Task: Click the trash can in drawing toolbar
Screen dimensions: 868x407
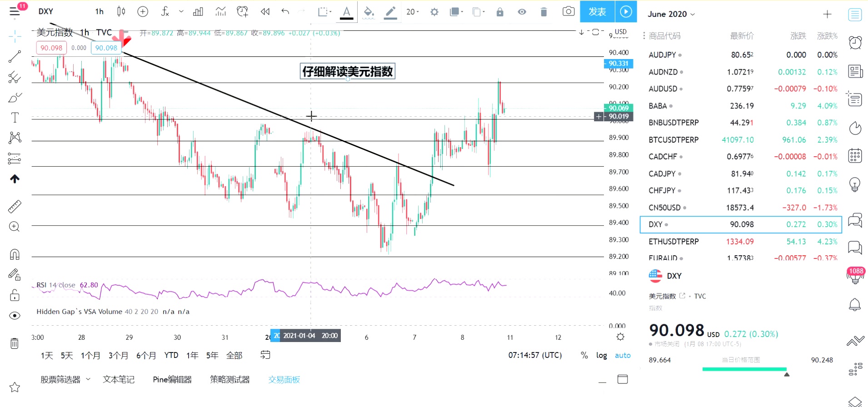Action: coord(544,12)
